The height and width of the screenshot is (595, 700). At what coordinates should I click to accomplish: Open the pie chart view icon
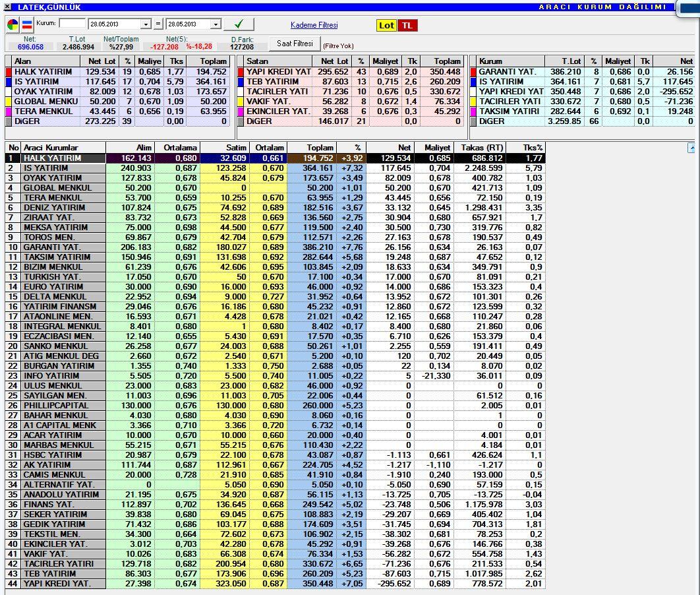point(13,25)
